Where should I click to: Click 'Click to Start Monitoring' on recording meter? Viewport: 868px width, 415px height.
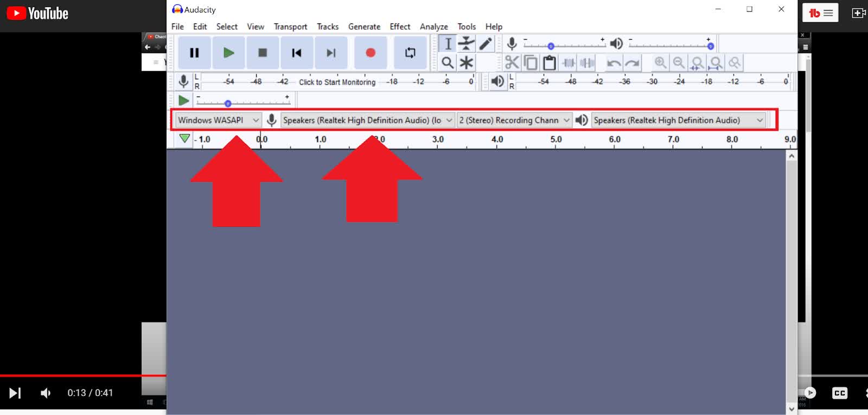(x=337, y=82)
